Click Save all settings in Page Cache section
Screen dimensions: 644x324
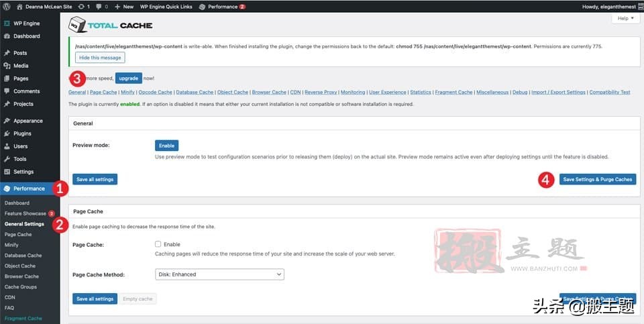tap(95, 299)
